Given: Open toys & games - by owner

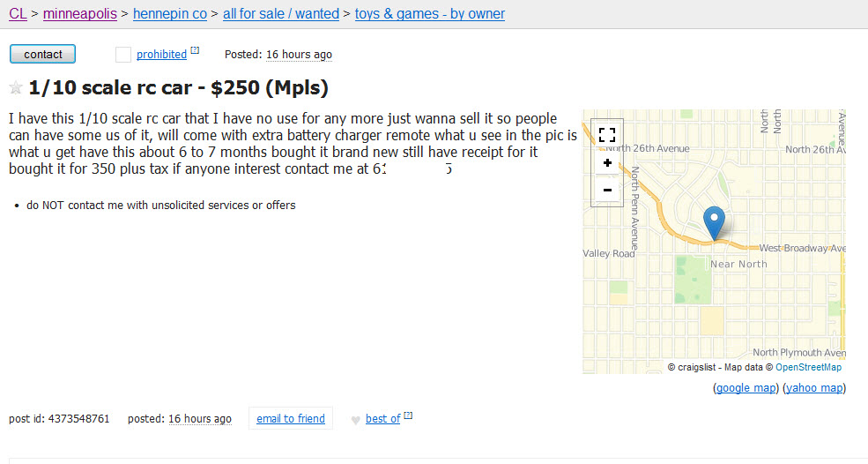Looking at the screenshot, I should [x=430, y=14].
